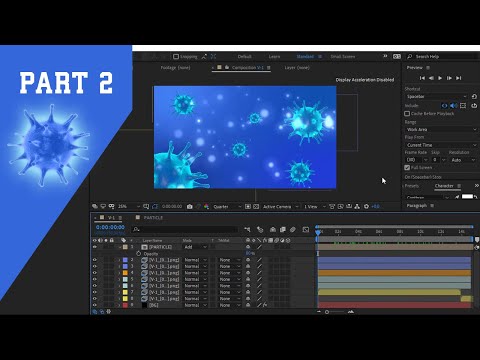Step forward one frame in Preview panel

[x=449, y=78]
